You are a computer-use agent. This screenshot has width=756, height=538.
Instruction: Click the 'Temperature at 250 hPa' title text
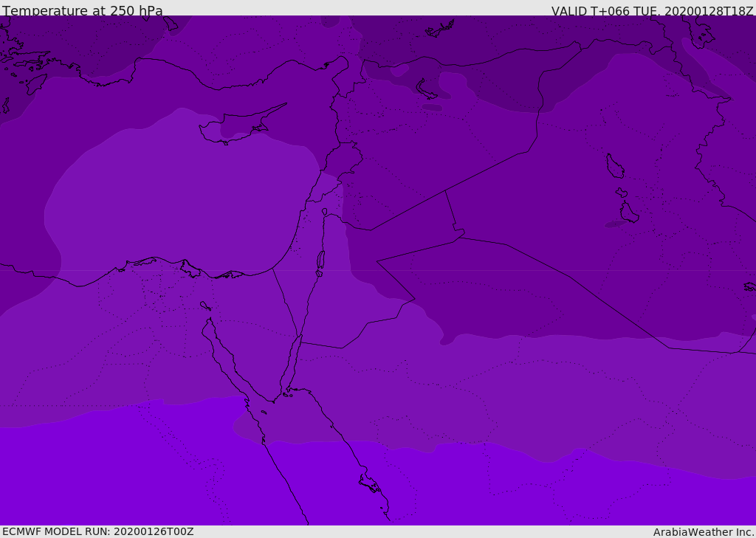pyautogui.click(x=83, y=10)
